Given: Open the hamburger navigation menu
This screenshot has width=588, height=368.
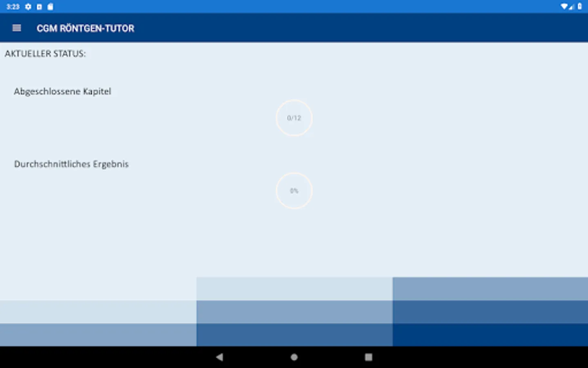Looking at the screenshot, I should pyautogui.click(x=17, y=28).
